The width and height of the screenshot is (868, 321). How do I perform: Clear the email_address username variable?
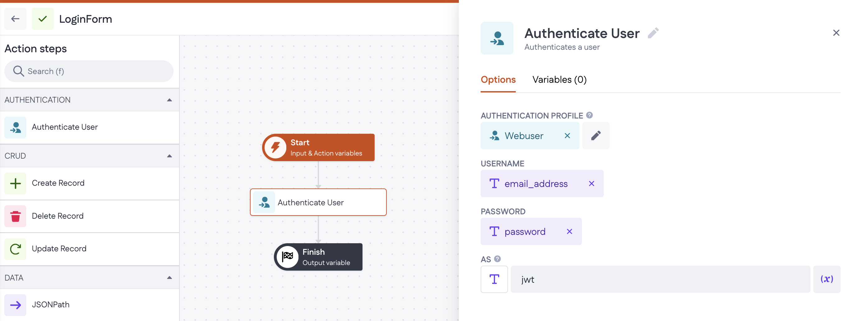click(591, 184)
